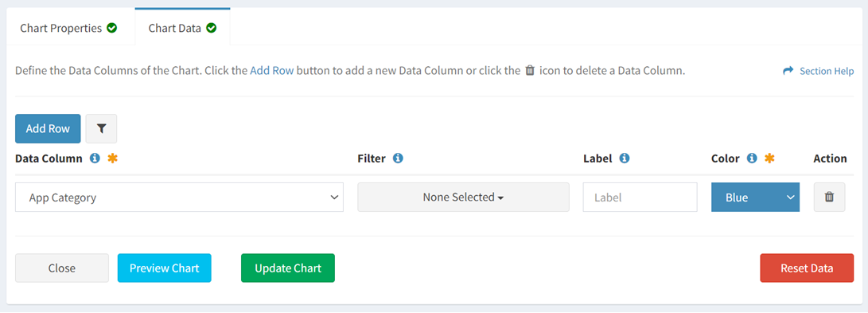The width and height of the screenshot is (868, 313).
Task: Open the App Category data column dropdown
Action: tap(179, 198)
